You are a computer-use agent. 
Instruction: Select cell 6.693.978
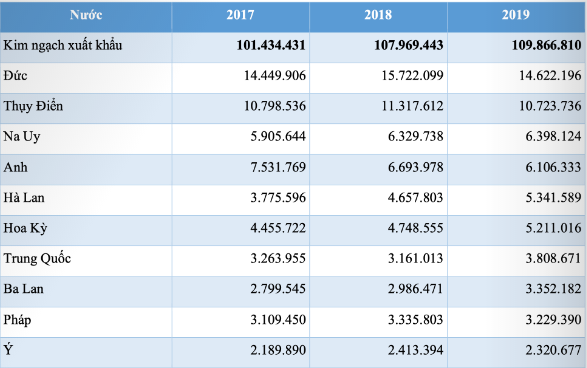click(x=416, y=167)
